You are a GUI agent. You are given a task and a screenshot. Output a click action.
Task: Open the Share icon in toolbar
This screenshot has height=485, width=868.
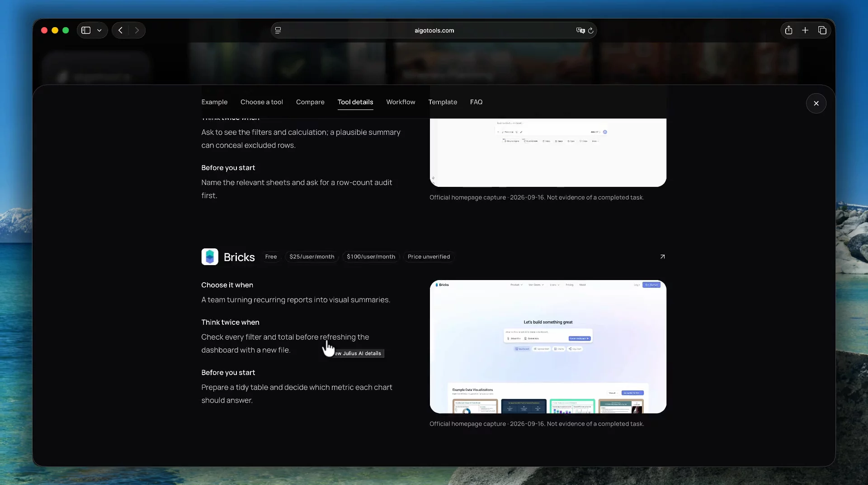[788, 30]
